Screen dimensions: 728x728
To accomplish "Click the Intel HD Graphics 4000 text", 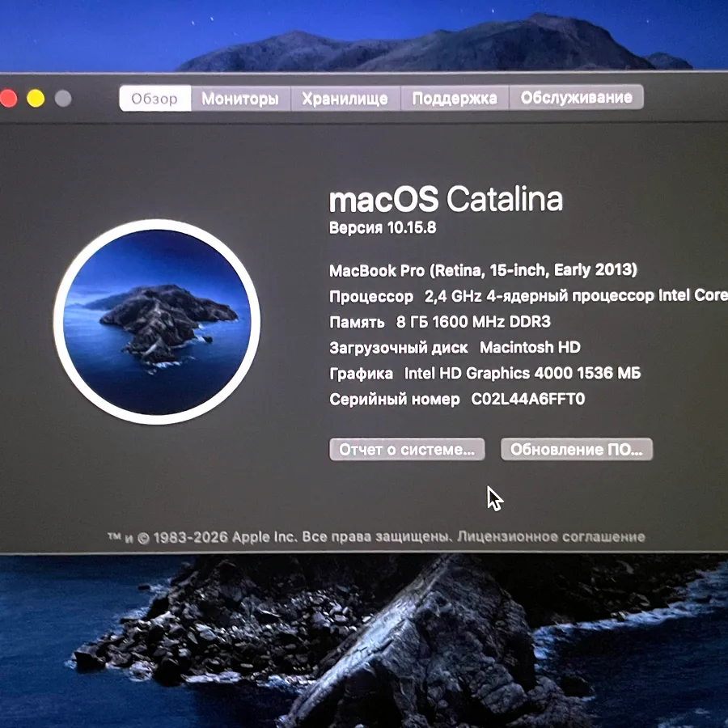I will (523, 373).
